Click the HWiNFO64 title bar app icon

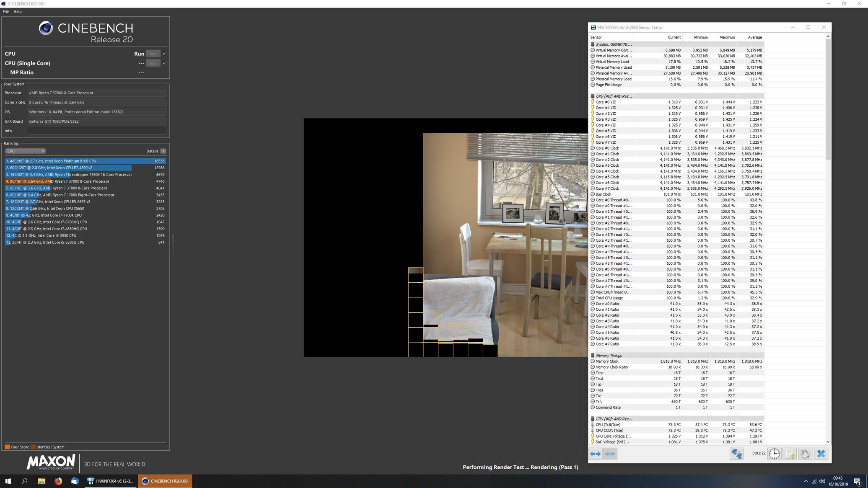[x=593, y=27]
